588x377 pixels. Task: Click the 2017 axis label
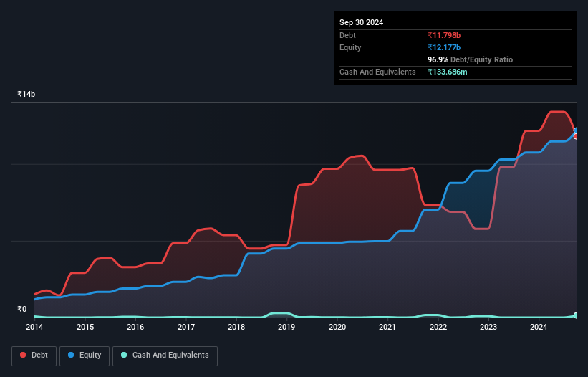pyautogui.click(x=186, y=327)
